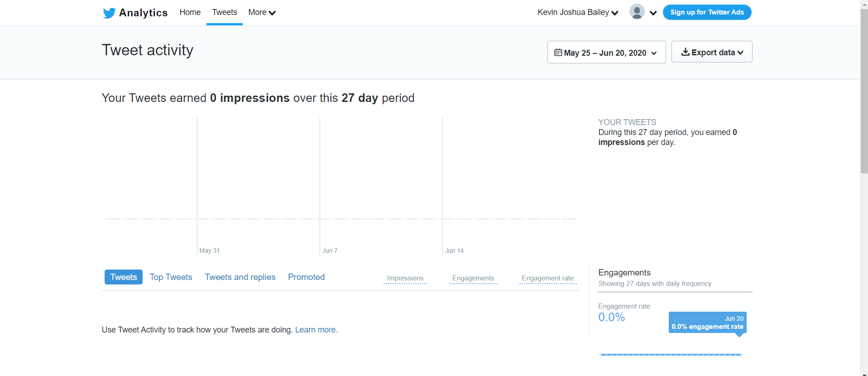Switch to Tweets and replies tab
Image resolution: width=868 pixels, height=376 pixels.
click(240, 277)
